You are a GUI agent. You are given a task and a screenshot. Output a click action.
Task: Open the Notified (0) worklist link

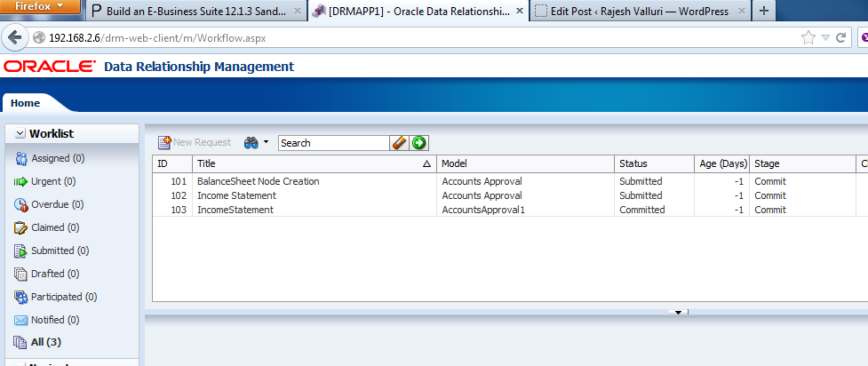pos(55,320)
